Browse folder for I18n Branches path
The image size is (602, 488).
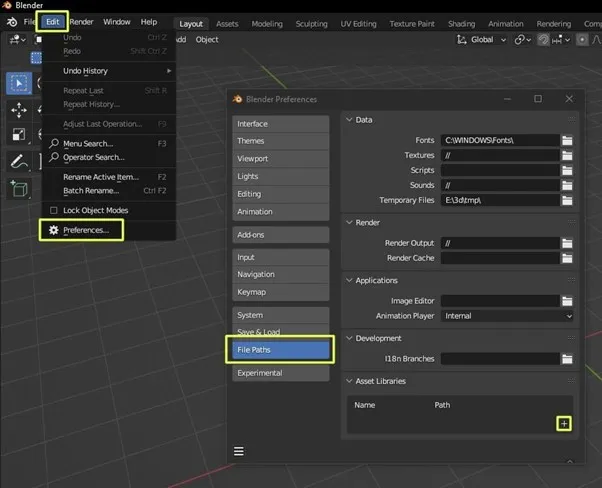[567, 359]
